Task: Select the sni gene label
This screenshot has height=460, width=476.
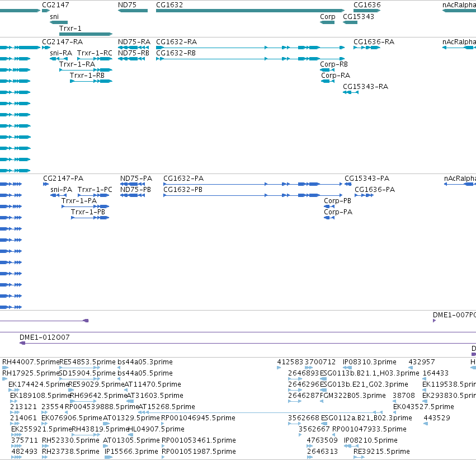Action: click(54, 17)
